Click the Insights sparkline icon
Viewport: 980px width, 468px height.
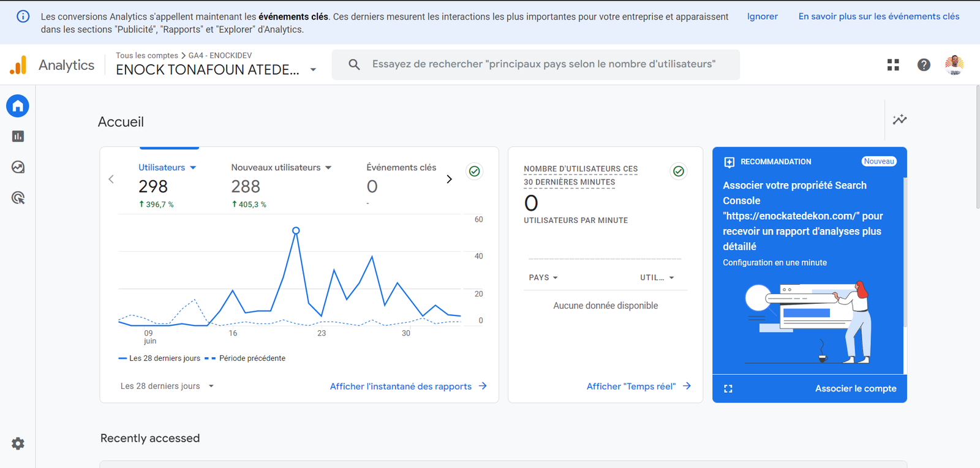click(x=900, y=119)
